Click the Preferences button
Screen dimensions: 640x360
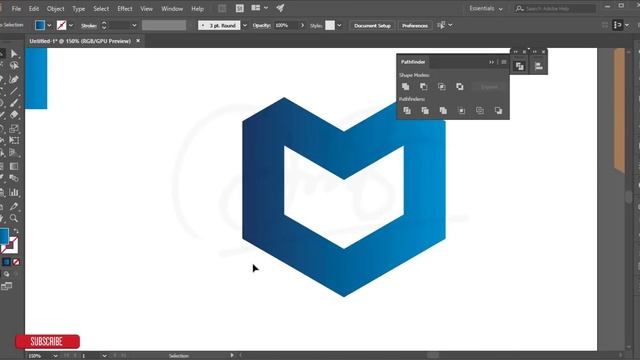[x=415, y=26]
